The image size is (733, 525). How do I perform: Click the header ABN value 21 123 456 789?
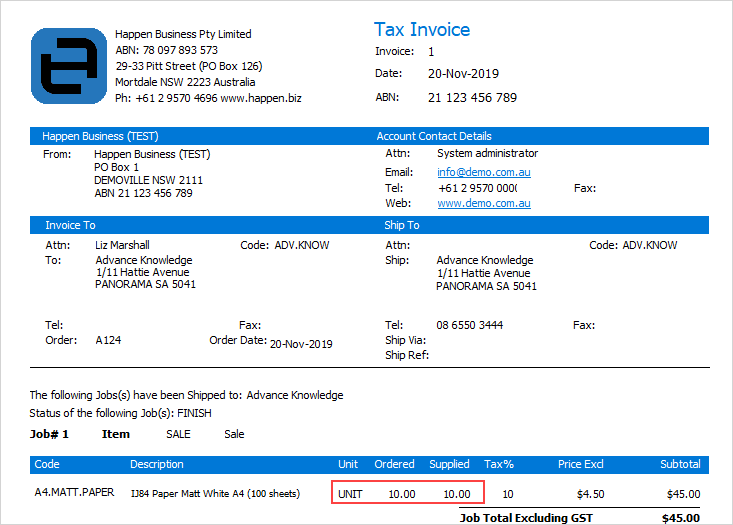point(472,97)
